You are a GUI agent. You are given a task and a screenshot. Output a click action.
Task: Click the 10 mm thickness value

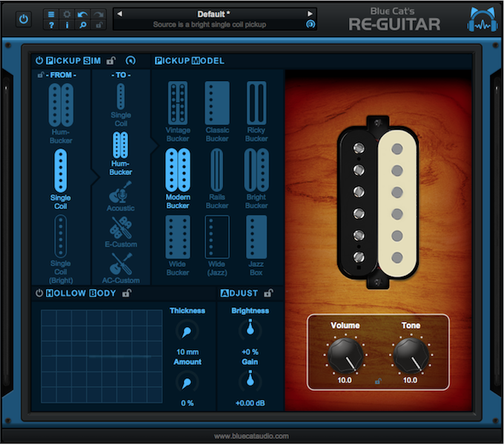click(188, 352)
